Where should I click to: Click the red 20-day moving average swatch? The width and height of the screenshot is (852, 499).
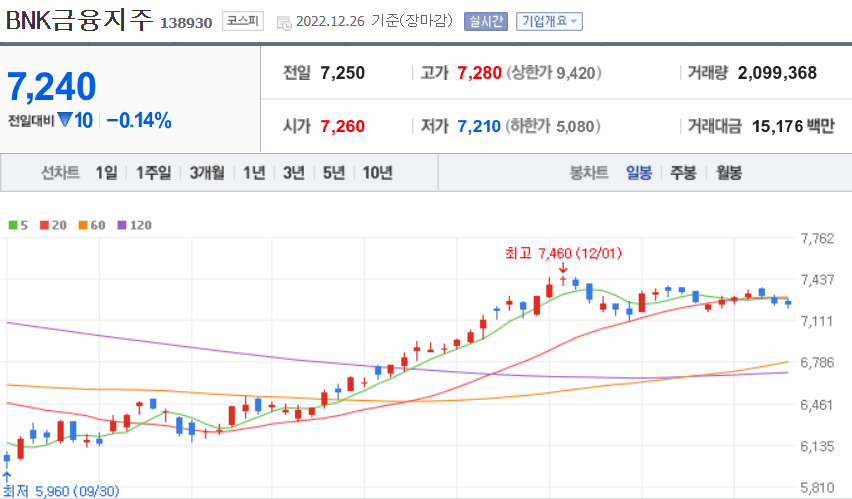tap(45, 225)
